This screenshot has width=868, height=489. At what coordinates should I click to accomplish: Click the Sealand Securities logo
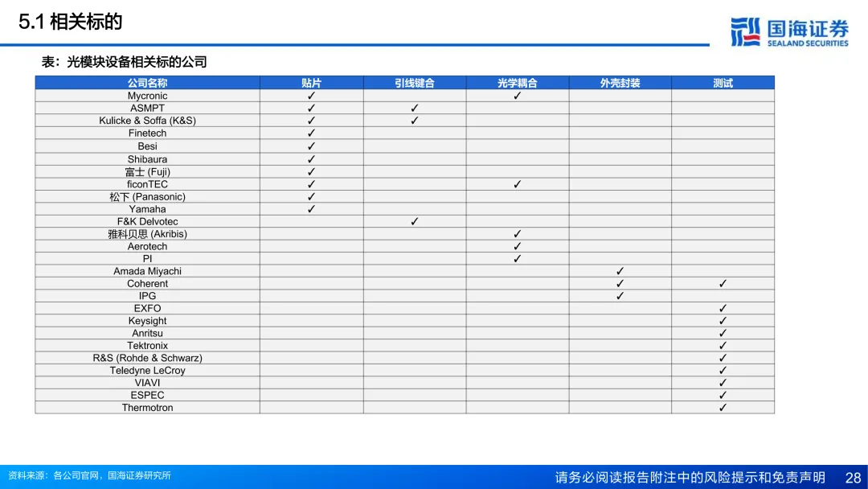pos(789,32)
